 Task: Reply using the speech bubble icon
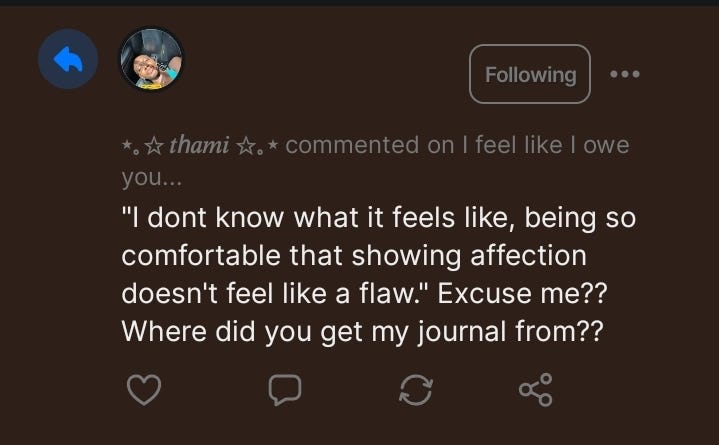285,391
